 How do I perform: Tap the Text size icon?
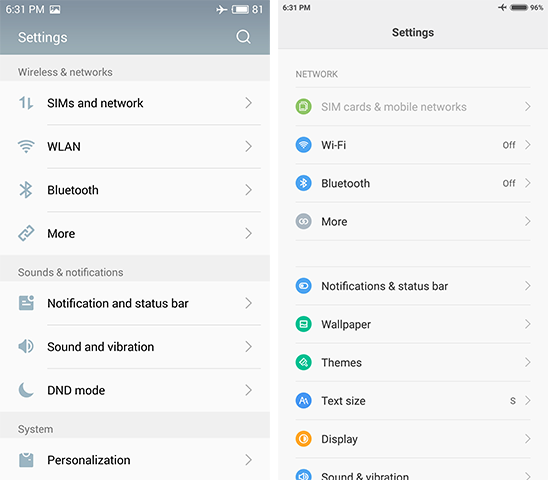pos(303,401)
